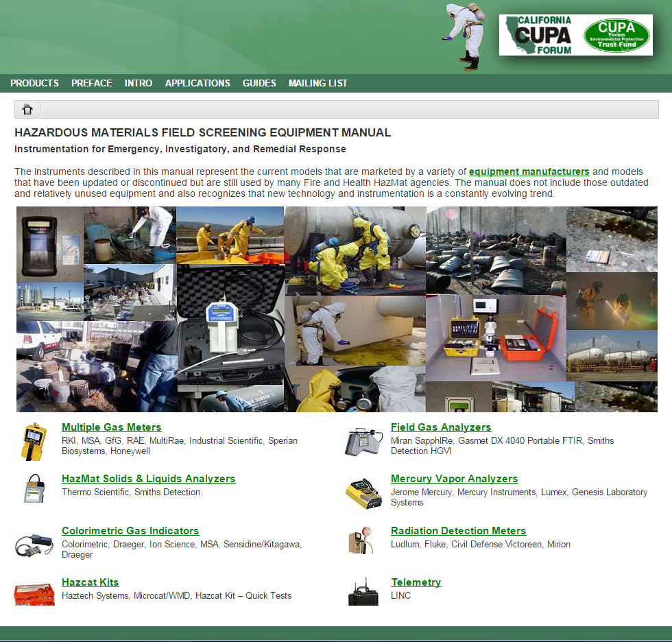Click the California CUPA Forum logo
Viewport: 672px width, 642px height.
click(x=539, y=35)
